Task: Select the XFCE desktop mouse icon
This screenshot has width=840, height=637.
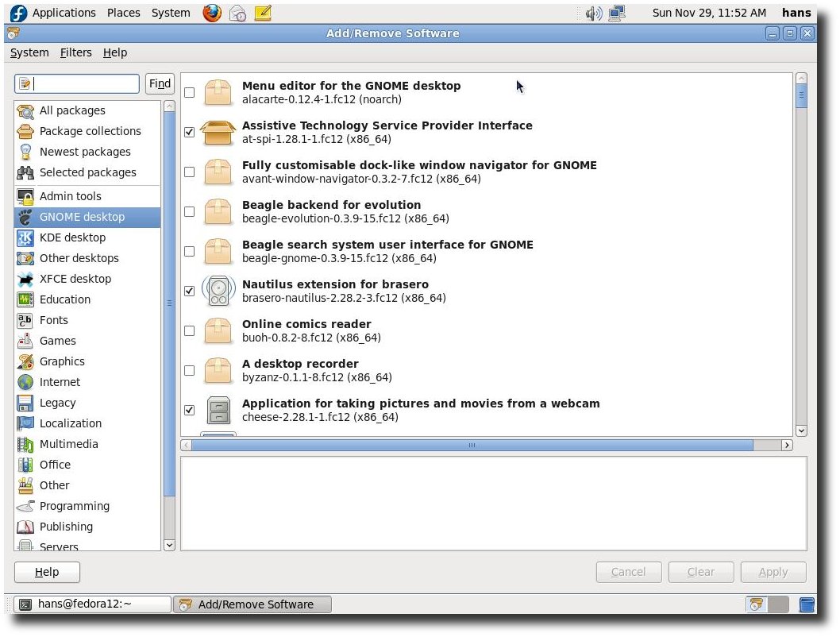Action: click(x=25, y=279)
